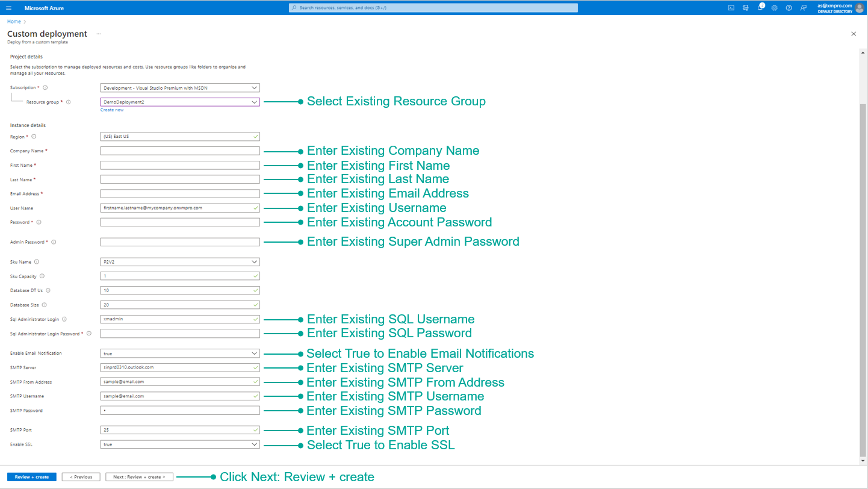Open portal settings gear
The width and height of the screenshot is (868, 489).
774,8
